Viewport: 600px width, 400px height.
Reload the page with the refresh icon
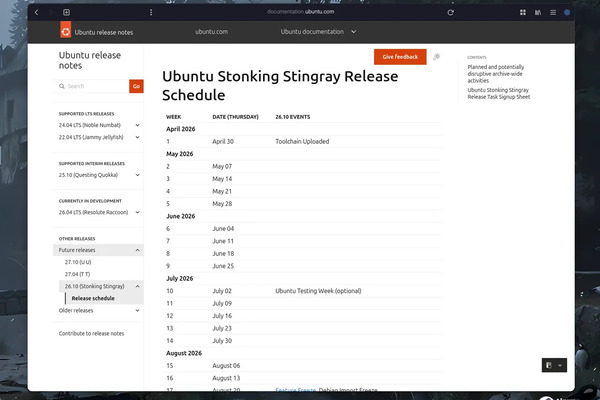coord(450,12)
